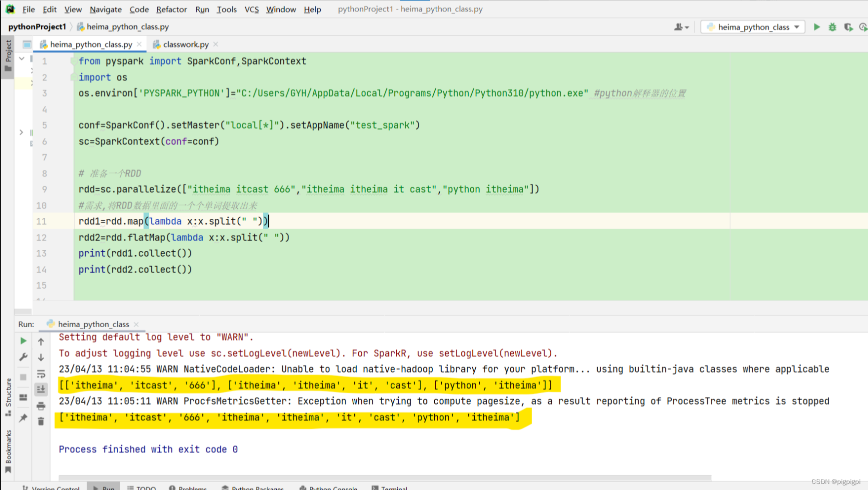Click the restore layout icon in the Run panel
The width and height of the screenshot is (868, 490).
23,398
